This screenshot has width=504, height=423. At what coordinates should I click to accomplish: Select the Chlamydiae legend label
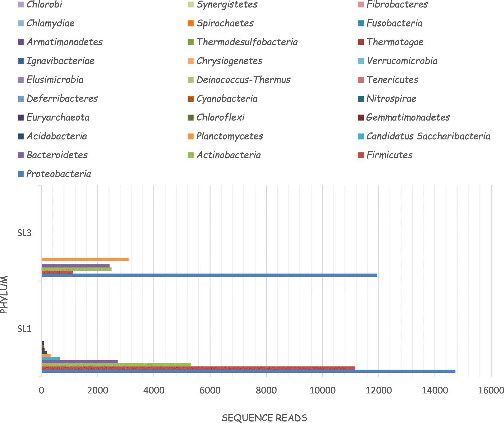point(51,23)
